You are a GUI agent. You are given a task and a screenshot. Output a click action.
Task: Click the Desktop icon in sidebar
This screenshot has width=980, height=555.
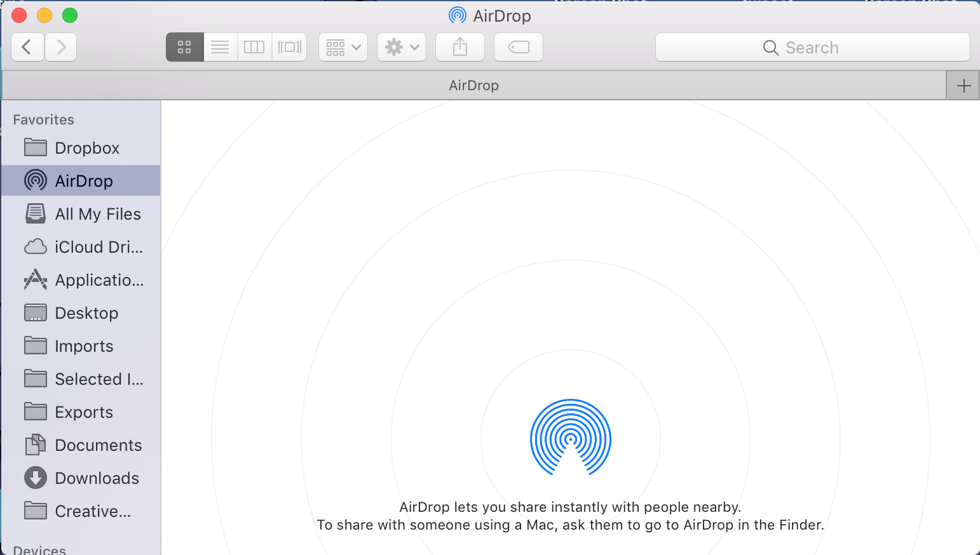pyautogui.click(x=36, y=312)
